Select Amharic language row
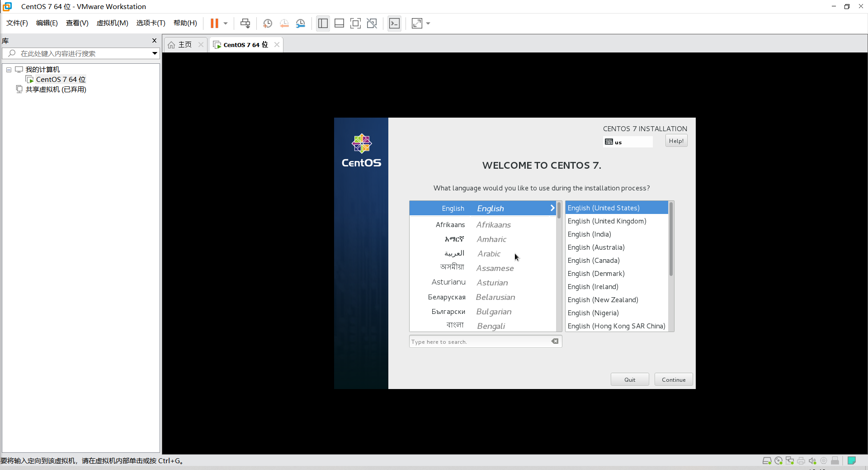868x470 pixels. [482, 239]
